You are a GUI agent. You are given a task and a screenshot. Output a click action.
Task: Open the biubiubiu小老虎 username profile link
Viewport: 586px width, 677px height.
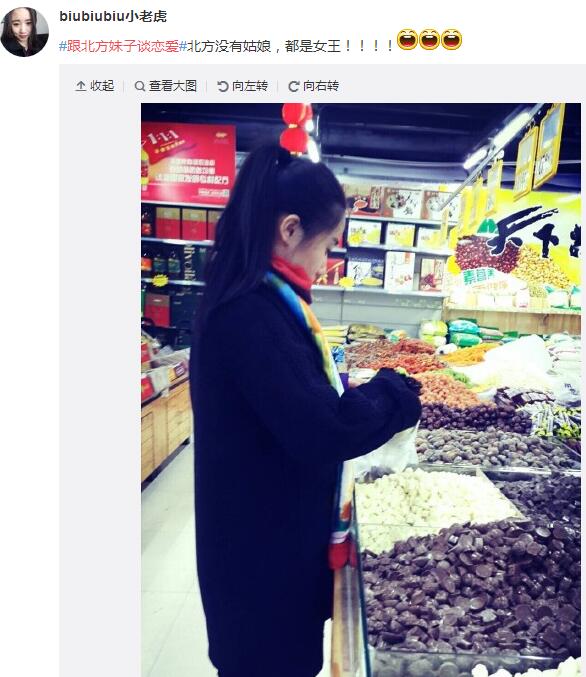(x=113, y=16)
